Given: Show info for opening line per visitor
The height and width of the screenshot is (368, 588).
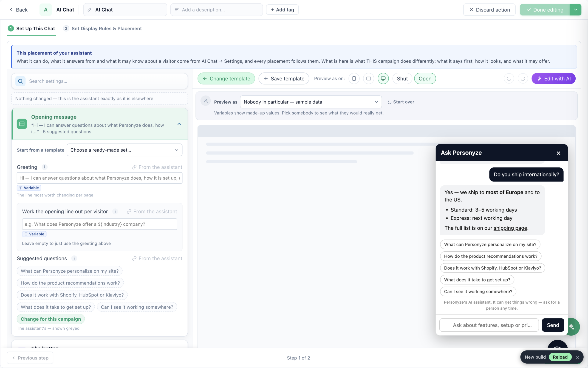Looking at the screenshot, I should click(x=115, y=212).
